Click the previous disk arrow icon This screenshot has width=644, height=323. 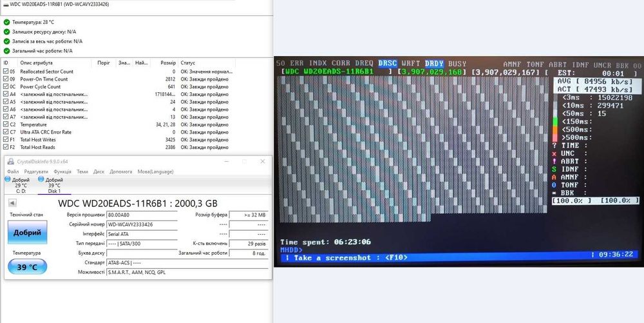[x=12, y=202]
